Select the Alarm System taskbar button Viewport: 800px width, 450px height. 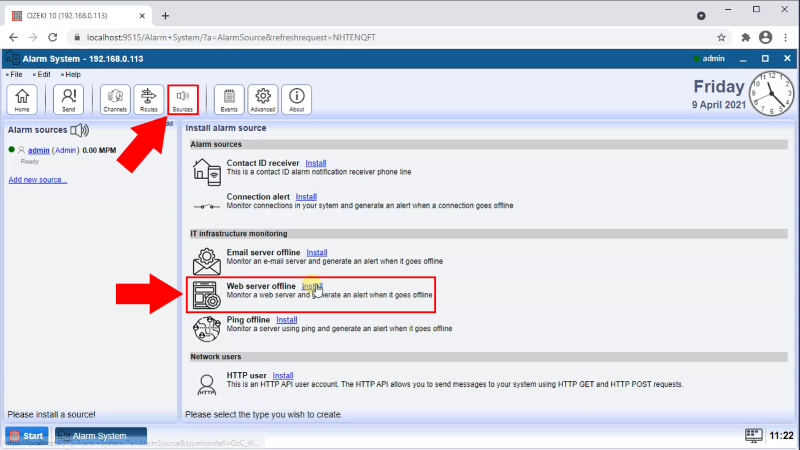point(101,436)
